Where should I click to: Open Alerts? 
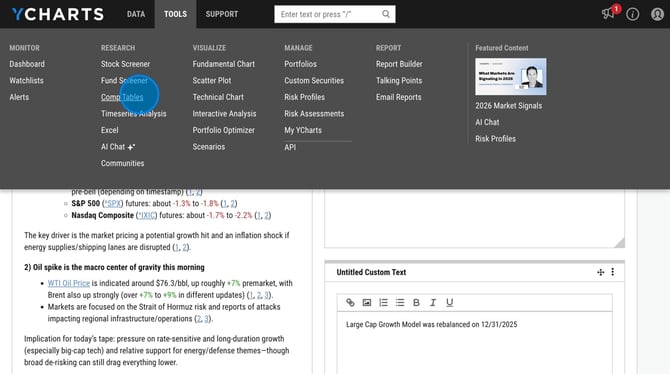coord(19,97)
